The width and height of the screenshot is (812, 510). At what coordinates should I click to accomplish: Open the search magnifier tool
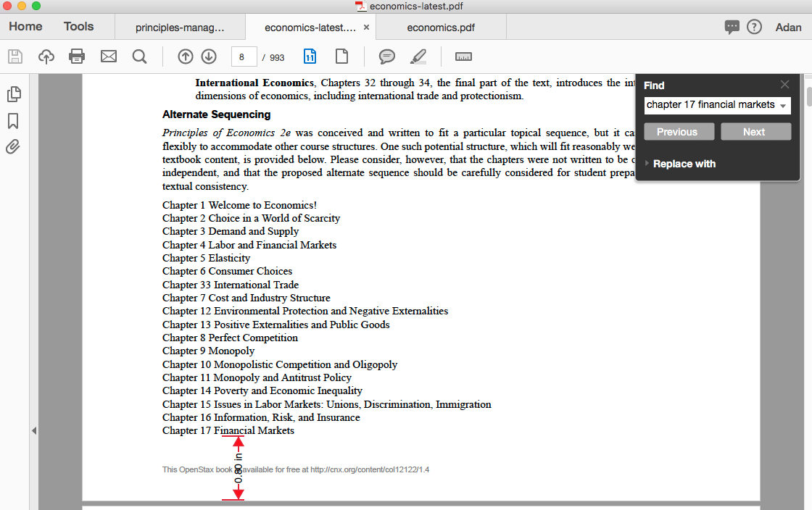[x=140, y=56]
